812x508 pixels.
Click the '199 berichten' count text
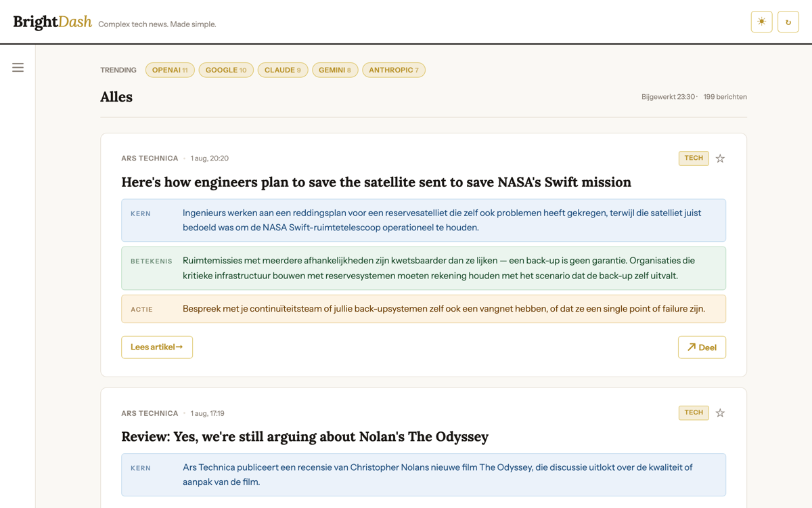[x=725, y=97]
